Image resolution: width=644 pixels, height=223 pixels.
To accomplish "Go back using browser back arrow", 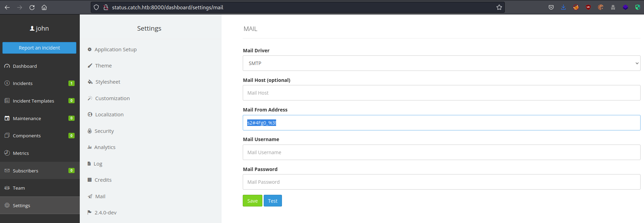I will pos(7,7).
